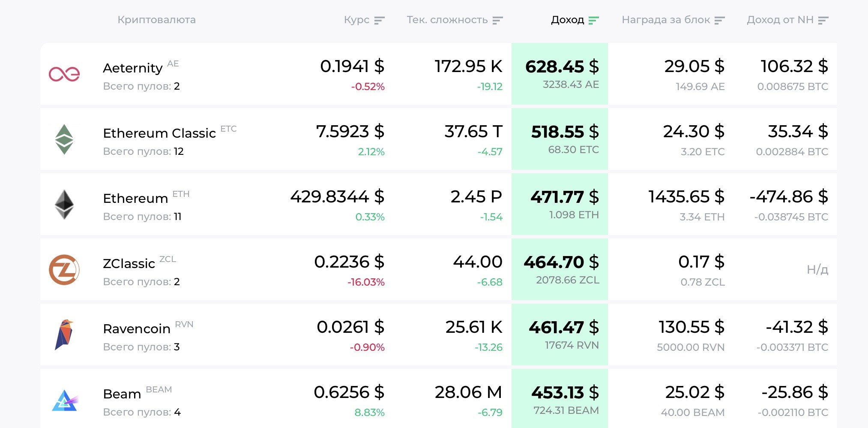Click the 106.32 $ NH income
The width and height of the screenshot is (868, 428).
point(794,66)
